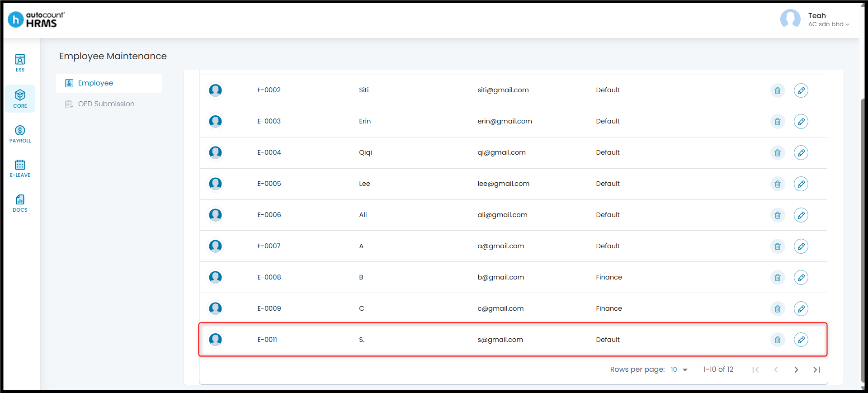Edit employee E-0004 Qiqi

pyautogui.click(x=801, y=153)
